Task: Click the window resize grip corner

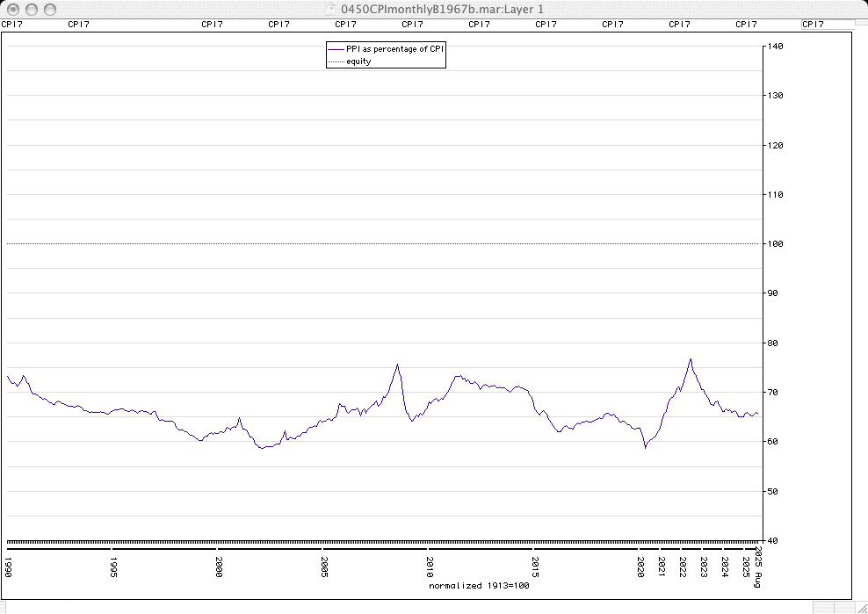Action: point(859,606)
